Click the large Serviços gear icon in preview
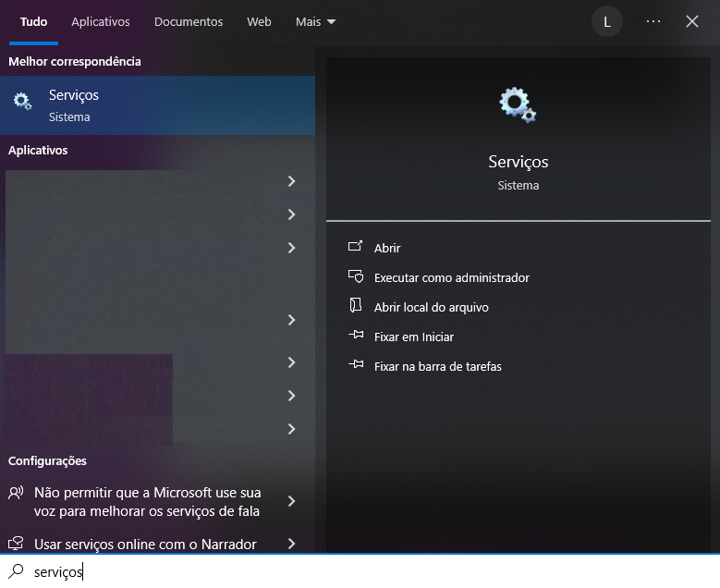 [x=518, y=104]
